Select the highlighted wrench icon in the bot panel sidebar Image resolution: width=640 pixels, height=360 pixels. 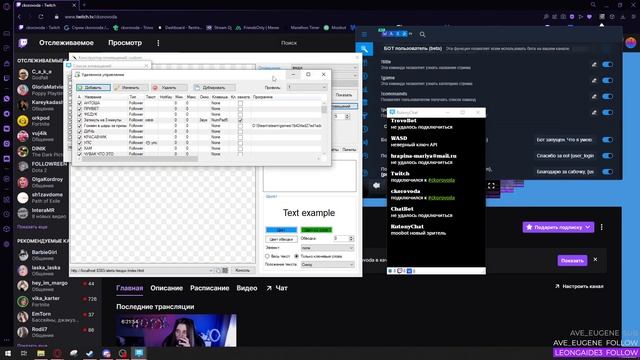point(364,49)
